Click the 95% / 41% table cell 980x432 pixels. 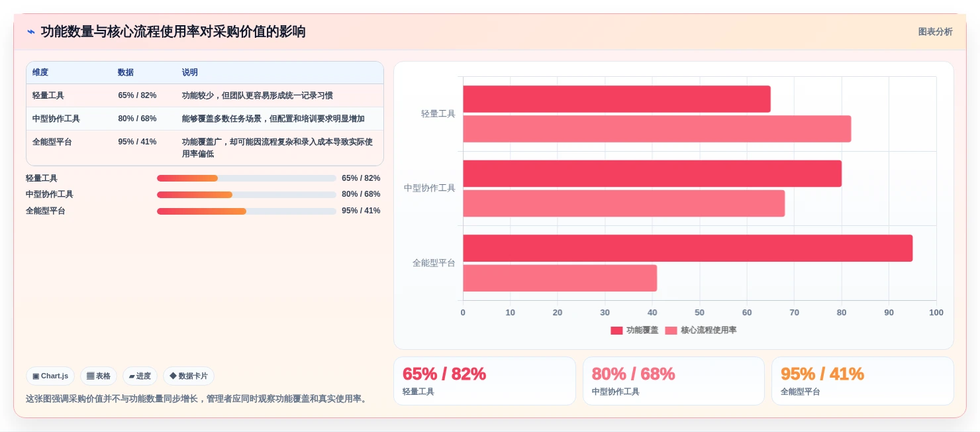(137, 142)
